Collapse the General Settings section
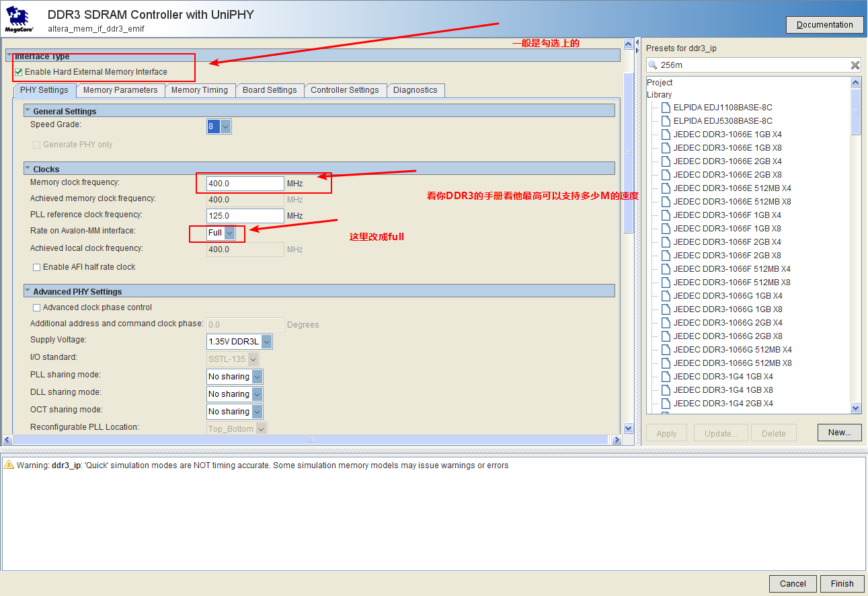 tap(28, 111)
